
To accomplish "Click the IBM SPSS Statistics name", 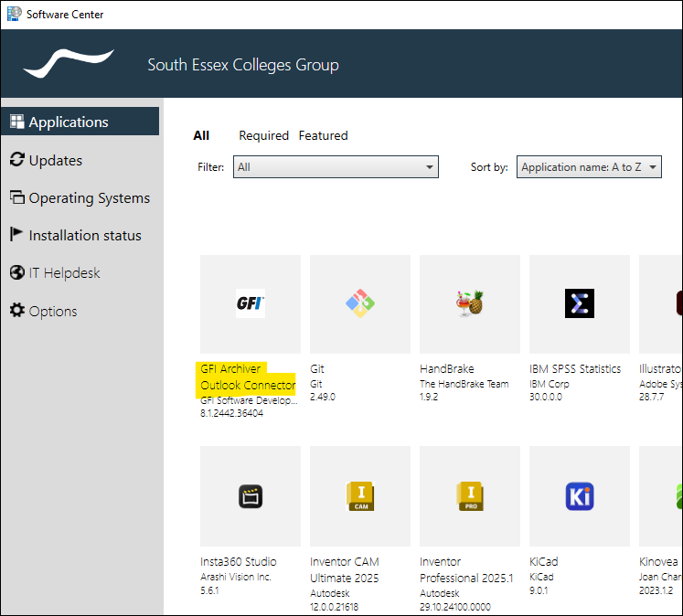I will click(575, 368).
